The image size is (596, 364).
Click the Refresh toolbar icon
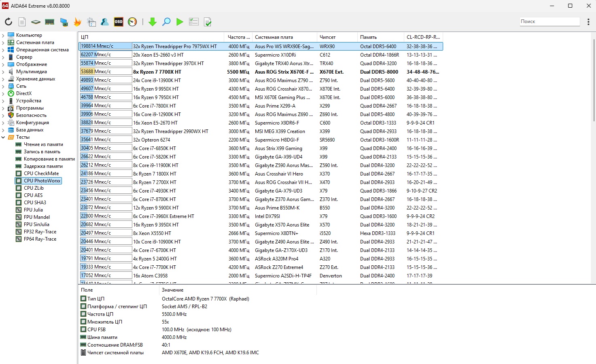pos(8,22)
